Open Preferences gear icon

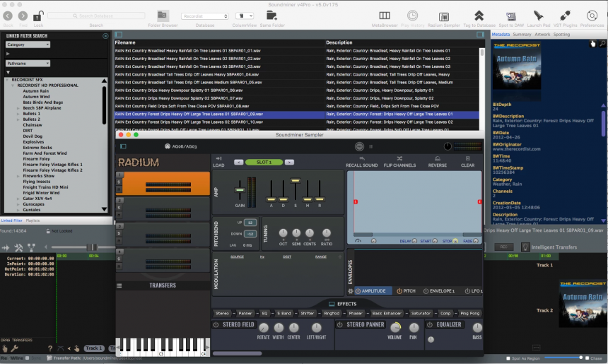(592, 16)
